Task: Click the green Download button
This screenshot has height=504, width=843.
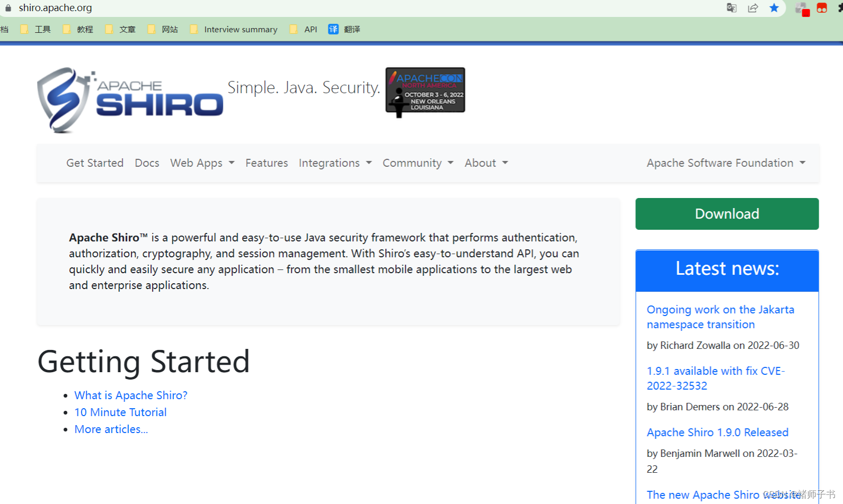Action: [727, 214]
